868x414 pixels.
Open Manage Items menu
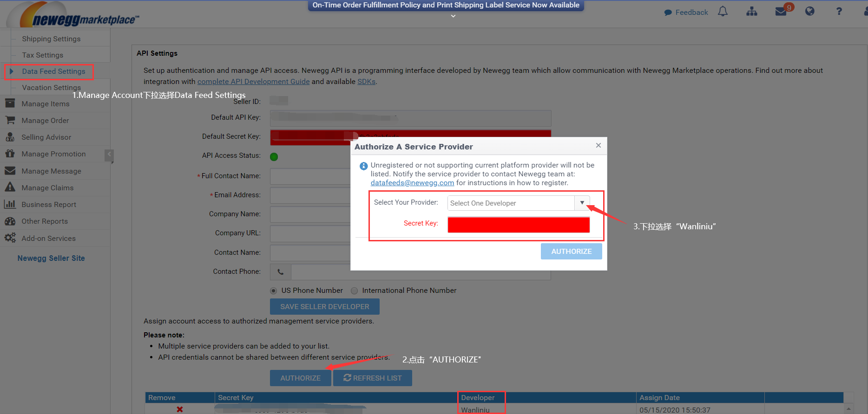click(x=45, y=104)
